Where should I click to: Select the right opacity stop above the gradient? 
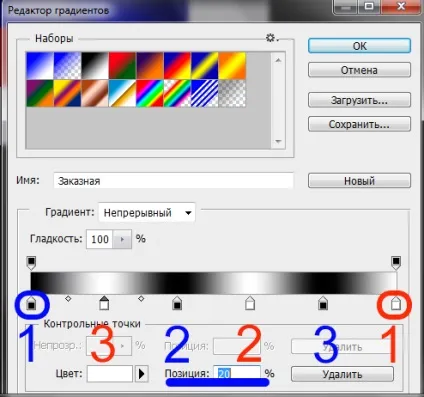(396, 263)
